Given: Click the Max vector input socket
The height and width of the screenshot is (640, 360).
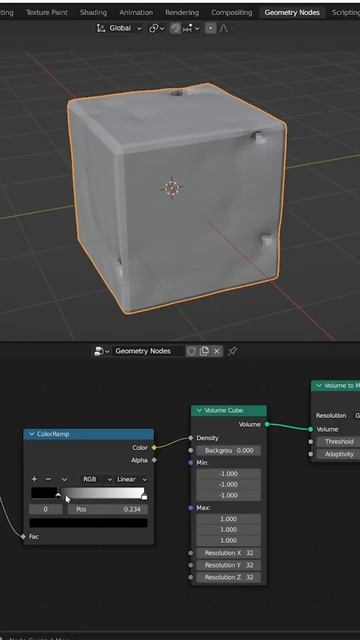Looking at the screenshot, I should point(191,508).
